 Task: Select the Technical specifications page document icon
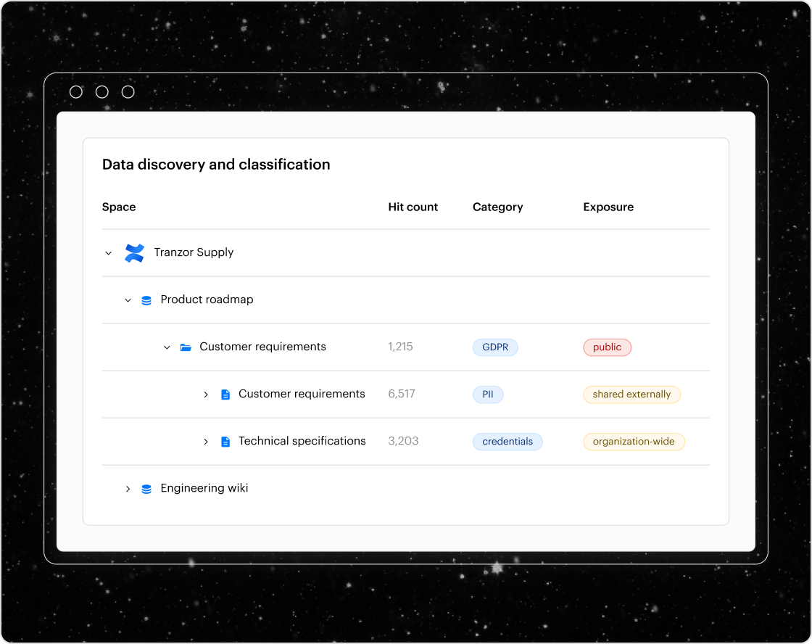(225, 441)
